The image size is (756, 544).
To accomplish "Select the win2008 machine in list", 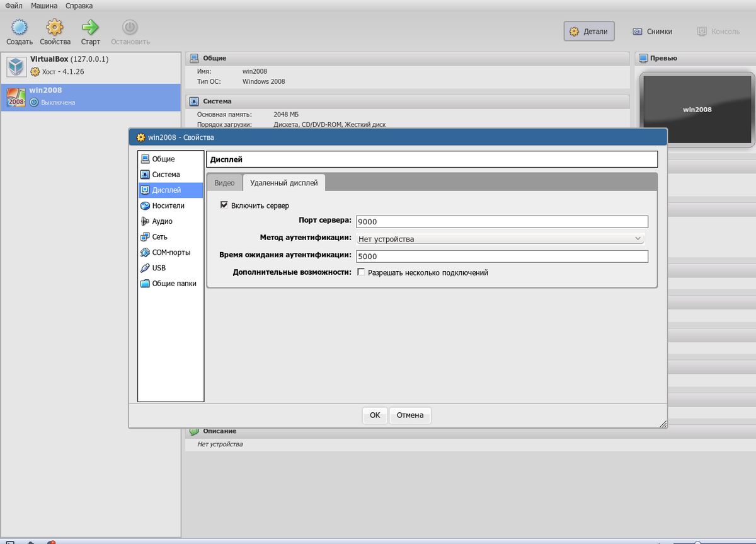I will click(x=91, y=96).
